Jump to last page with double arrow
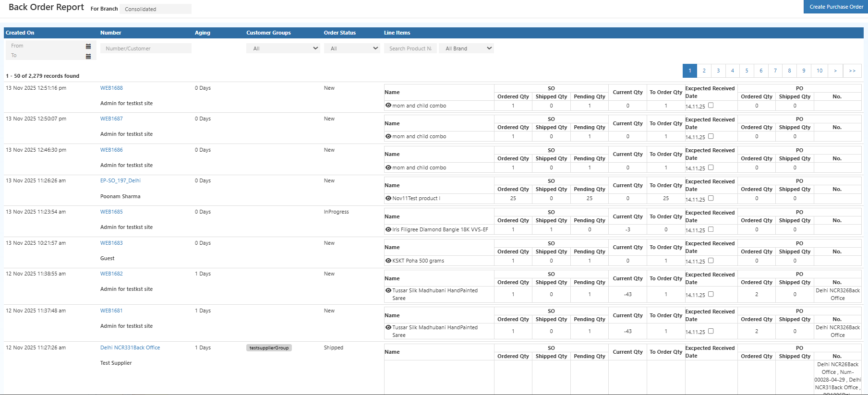This screenshot has width=868, height=395. tap(852, 71)
